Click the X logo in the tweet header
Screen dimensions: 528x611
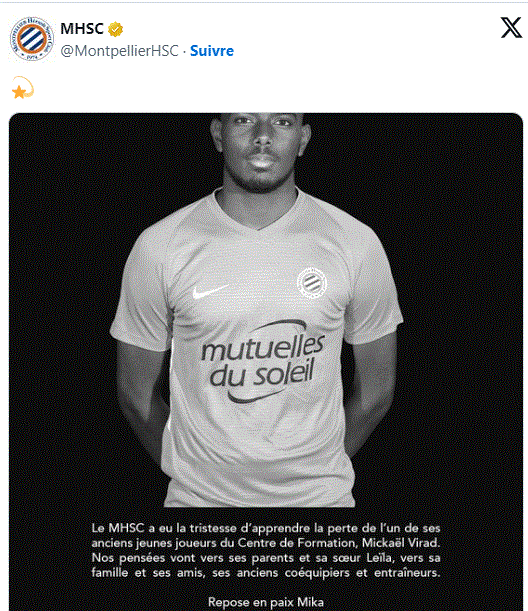pos(511,28)
